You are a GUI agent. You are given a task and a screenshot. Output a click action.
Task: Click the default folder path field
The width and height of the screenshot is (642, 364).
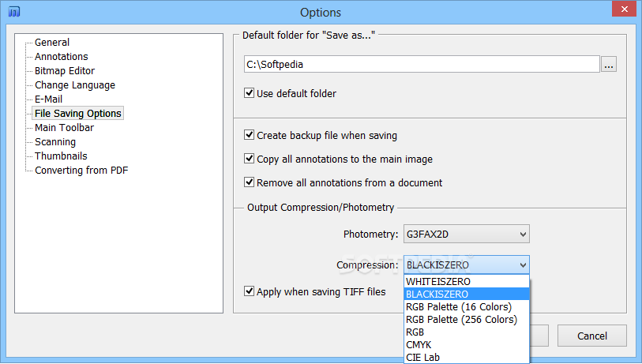click(422, 64)
